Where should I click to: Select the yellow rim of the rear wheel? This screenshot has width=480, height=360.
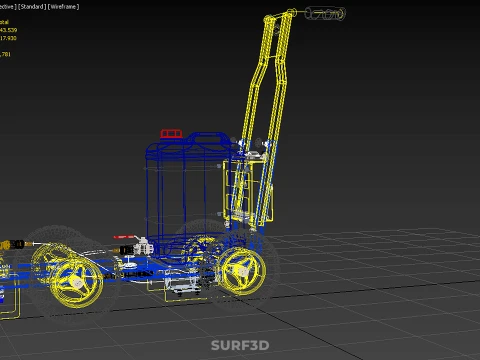[242, 271]
